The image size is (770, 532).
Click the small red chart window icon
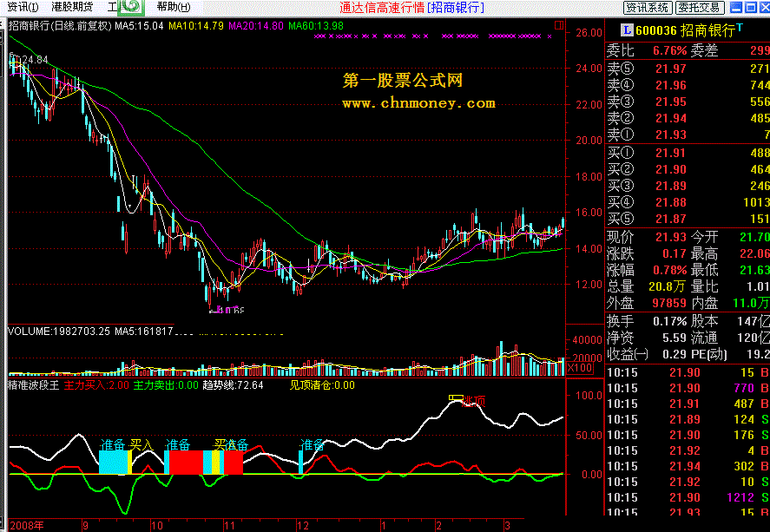[x=559, y=25]
